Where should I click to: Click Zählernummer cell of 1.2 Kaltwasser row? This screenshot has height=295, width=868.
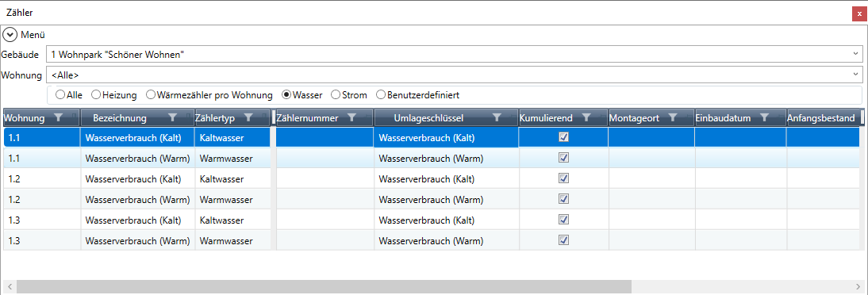click(x=325, y=178)
